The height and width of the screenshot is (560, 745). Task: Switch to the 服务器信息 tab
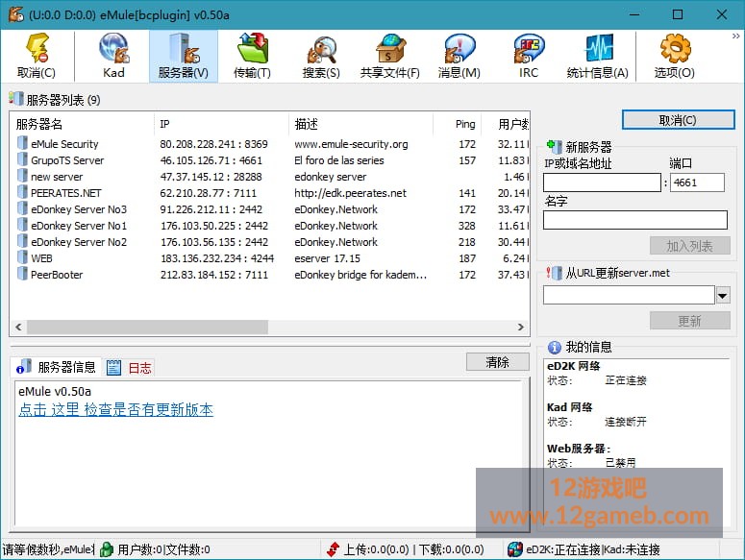56,367
